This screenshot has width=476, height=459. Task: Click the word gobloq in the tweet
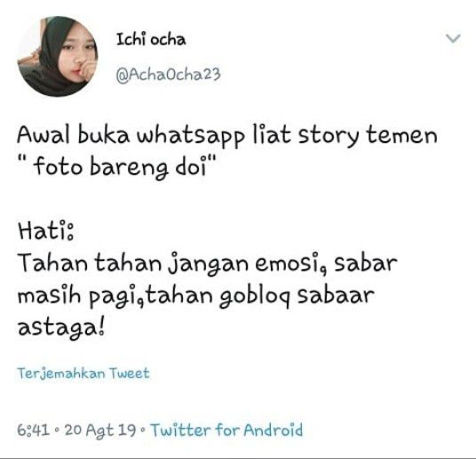pos(254,297)
